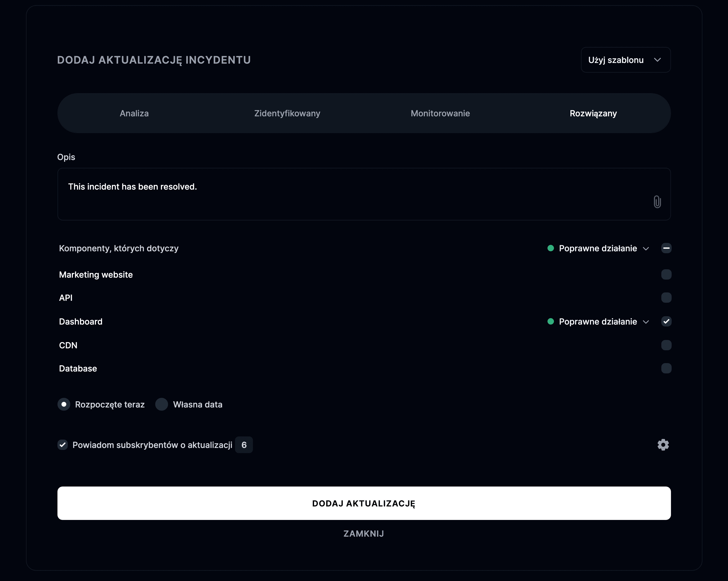The height and width of the screenshot is (581, 728).
Task: Open the Użyj szablonu template dropdown
Action: point(626,60)
